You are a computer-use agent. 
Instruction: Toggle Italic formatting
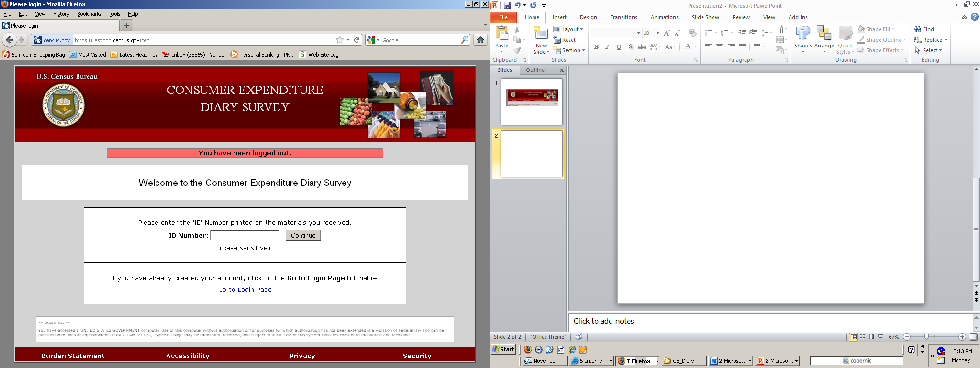pyautogui.click(x=607, y=47)
